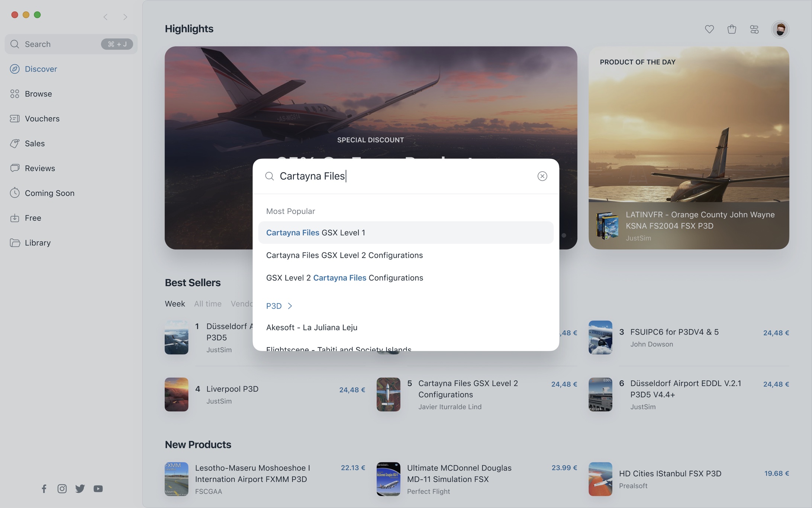The width and height of the screenshot is (812, 508).
Task: Open FSUIPC6 product thumbnail
Action: [x=600, y=338]
